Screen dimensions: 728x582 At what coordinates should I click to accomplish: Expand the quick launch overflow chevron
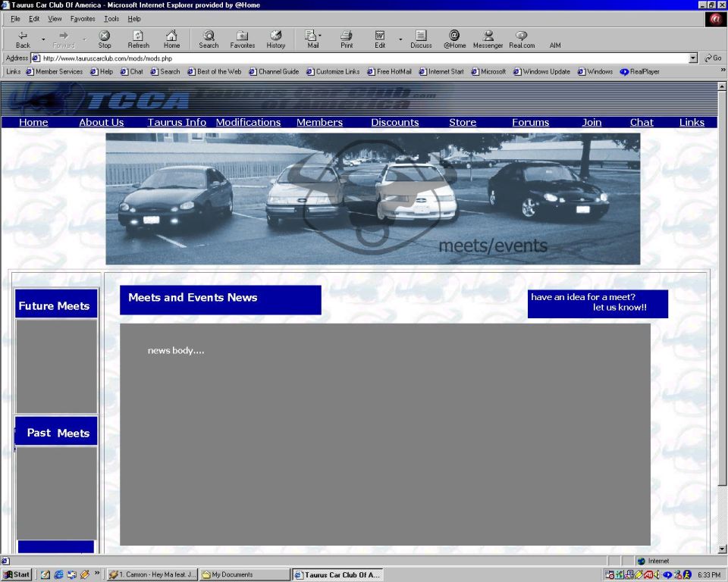[x=97, y=573]
